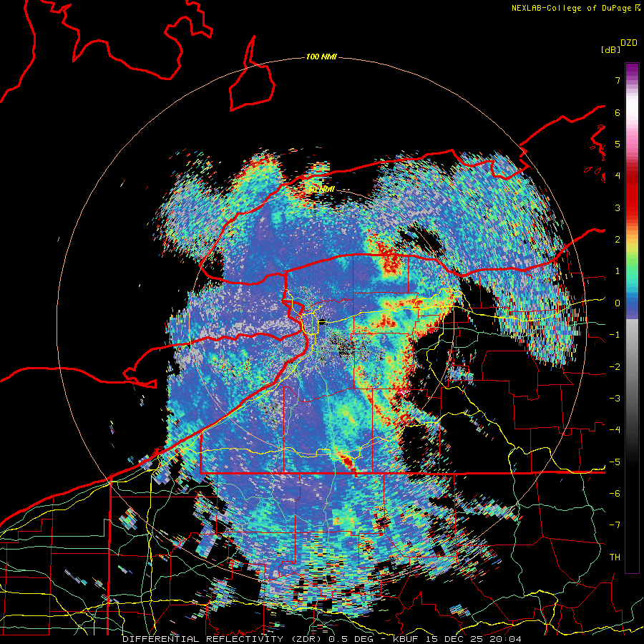Image resolution: width=644 pixels, height=644 pixels.
Task: Click the -2 value on the dB scale
Action: (x=615, y=367)
